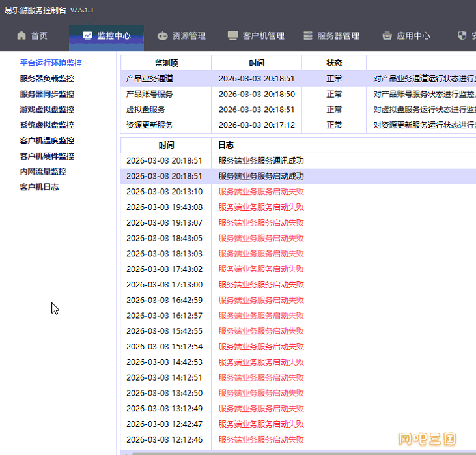Image resolution: width=476 pixels, height=455 pixels.
Task: Click the 日志 column header
Action: tap(226, 145)
